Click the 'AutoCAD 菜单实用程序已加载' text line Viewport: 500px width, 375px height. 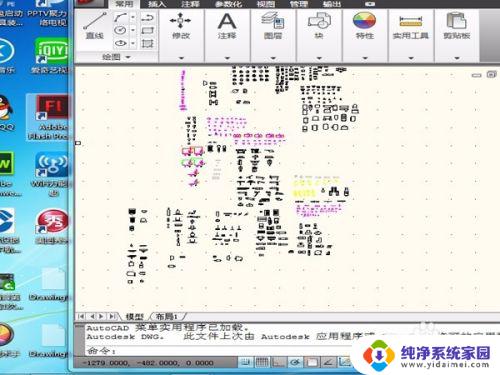click(168, 327)
